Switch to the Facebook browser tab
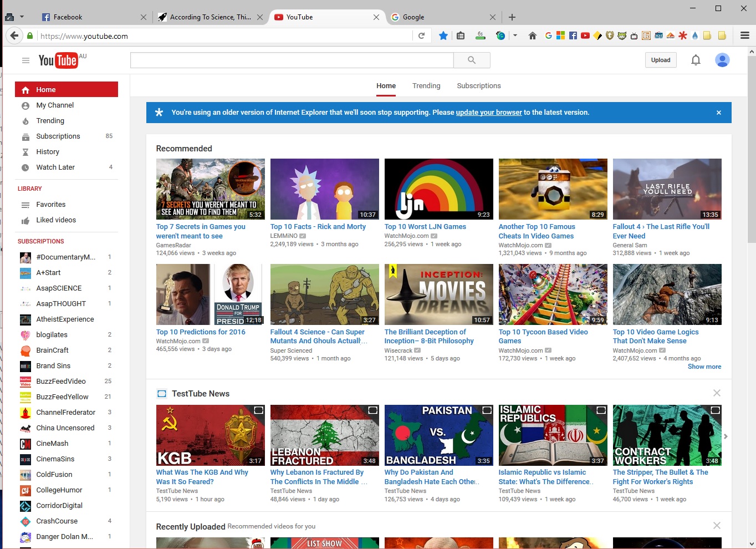Viewport: 756px width, 549px height. pyautogui.click(x=94, y=17)
